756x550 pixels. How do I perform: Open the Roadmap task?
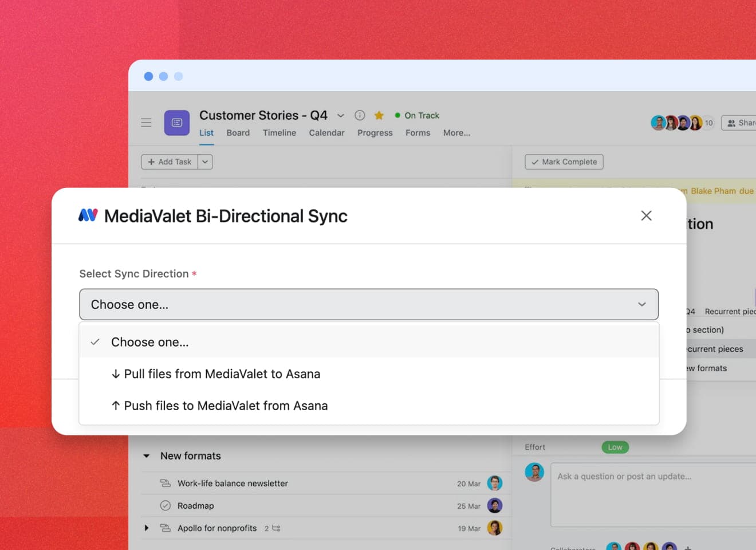[x=195, y=506]
